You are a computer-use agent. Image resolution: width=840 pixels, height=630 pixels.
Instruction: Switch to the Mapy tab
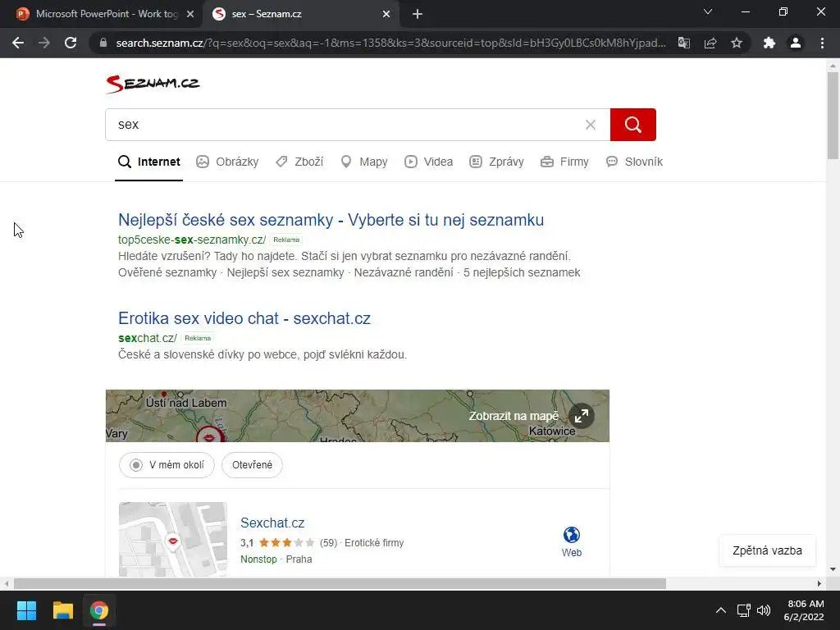pyautogui.click(x=364, y=162)
